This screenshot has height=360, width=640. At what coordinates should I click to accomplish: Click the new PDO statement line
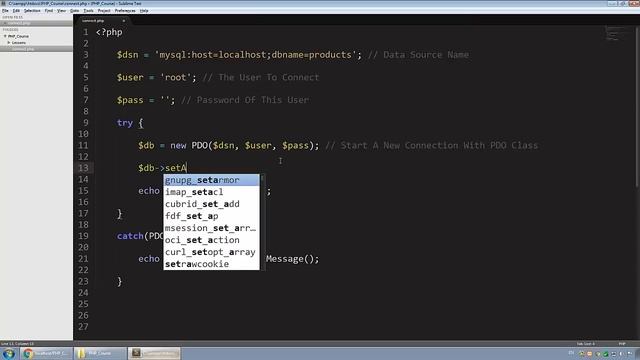tap(229, 145)
